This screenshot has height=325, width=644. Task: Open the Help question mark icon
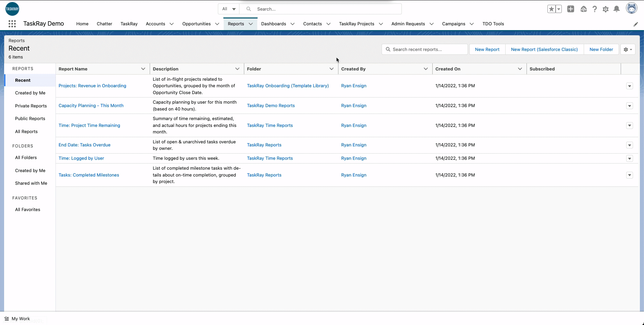pyautogui.click(x=595, y=9)
